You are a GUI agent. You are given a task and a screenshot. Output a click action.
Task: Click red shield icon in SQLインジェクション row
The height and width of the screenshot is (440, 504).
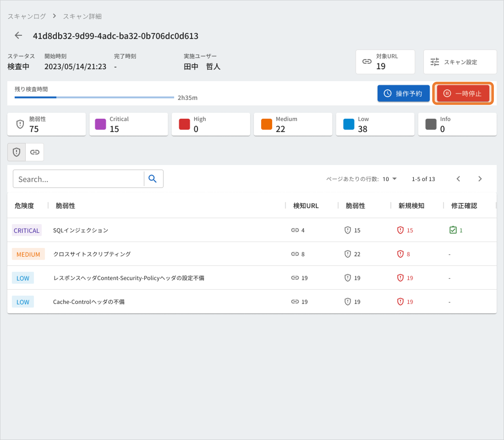[x=400, y=230]
